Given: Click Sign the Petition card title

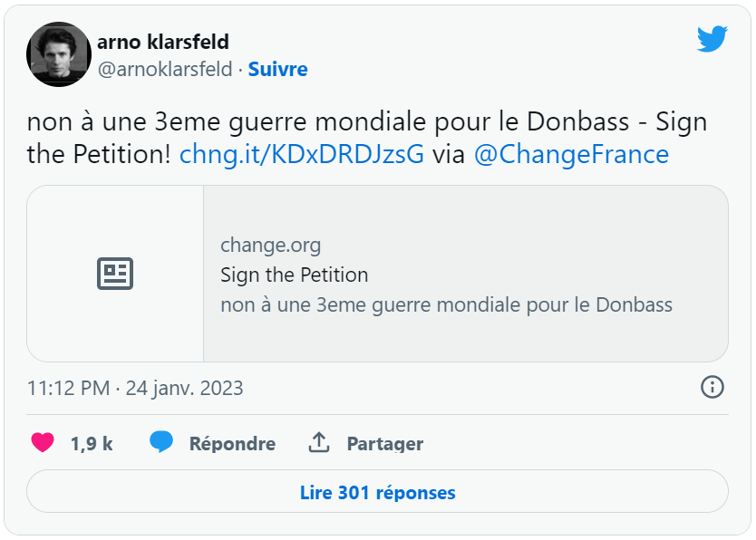Looking at the screenshot, I should pyautogui.click(x=294, y=275).
